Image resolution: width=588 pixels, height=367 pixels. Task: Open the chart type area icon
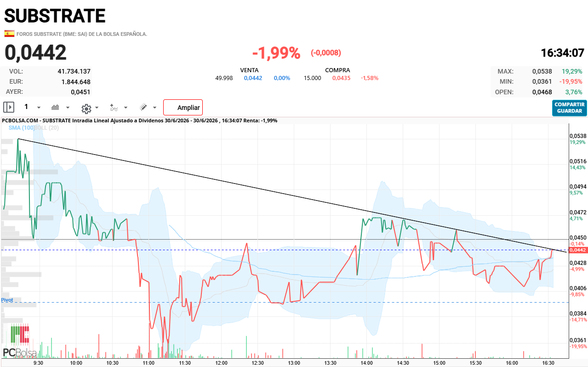56,107
